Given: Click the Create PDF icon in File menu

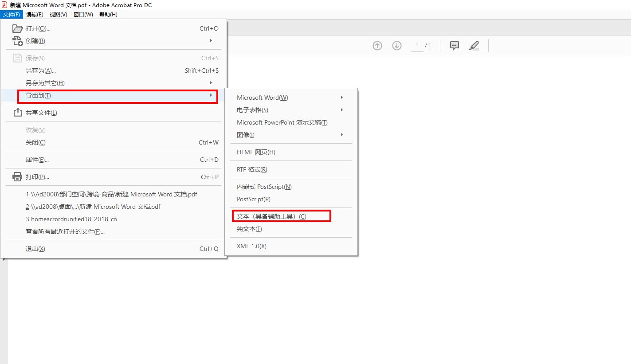Looking at the screenshot, I should 17,41.
